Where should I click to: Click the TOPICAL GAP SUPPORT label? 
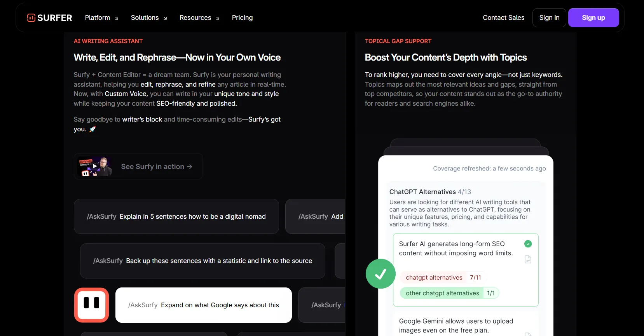[398, 41]
